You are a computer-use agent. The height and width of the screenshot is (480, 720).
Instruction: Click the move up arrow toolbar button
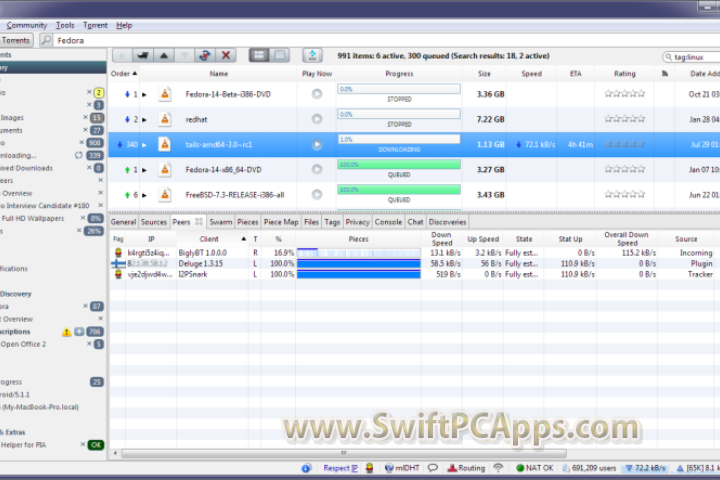(x=163, y=56)
